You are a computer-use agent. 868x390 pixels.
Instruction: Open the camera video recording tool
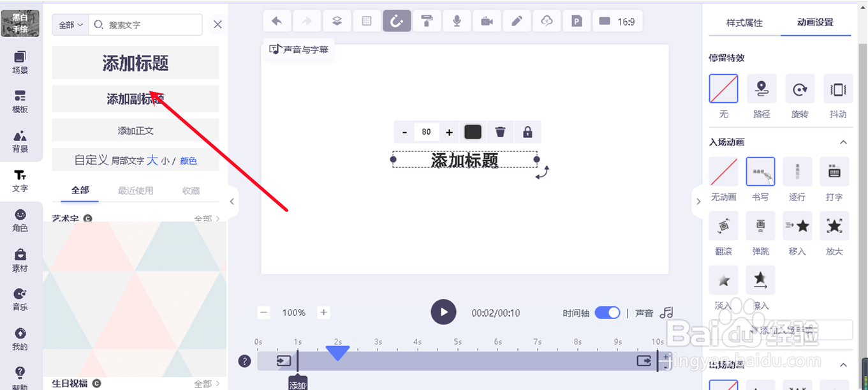pyautogui.click(x=487, y=20)
